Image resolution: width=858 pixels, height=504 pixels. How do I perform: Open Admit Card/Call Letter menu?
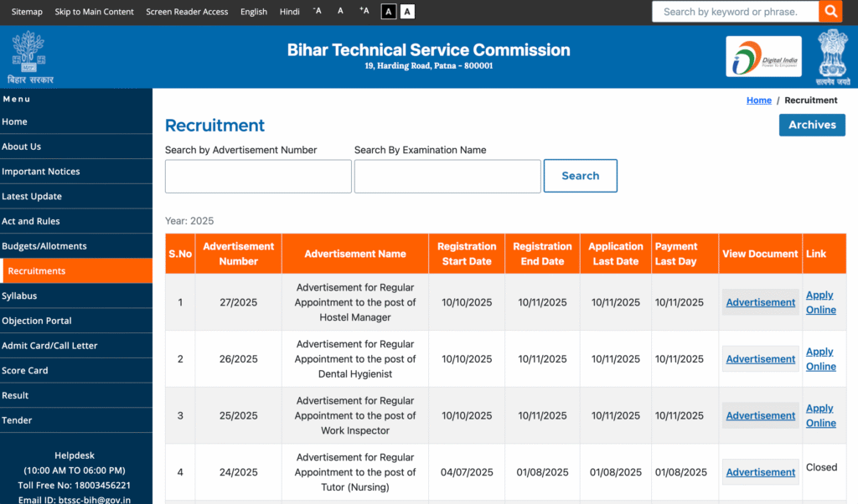pyautogui.click(x=49, y=346)
